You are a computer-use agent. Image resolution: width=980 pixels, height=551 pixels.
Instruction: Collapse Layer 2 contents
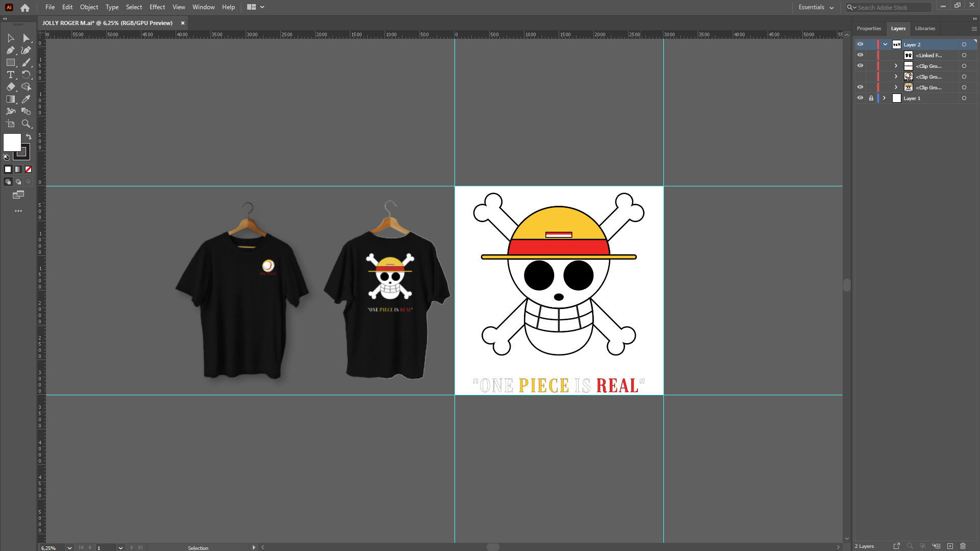(885, 44)
